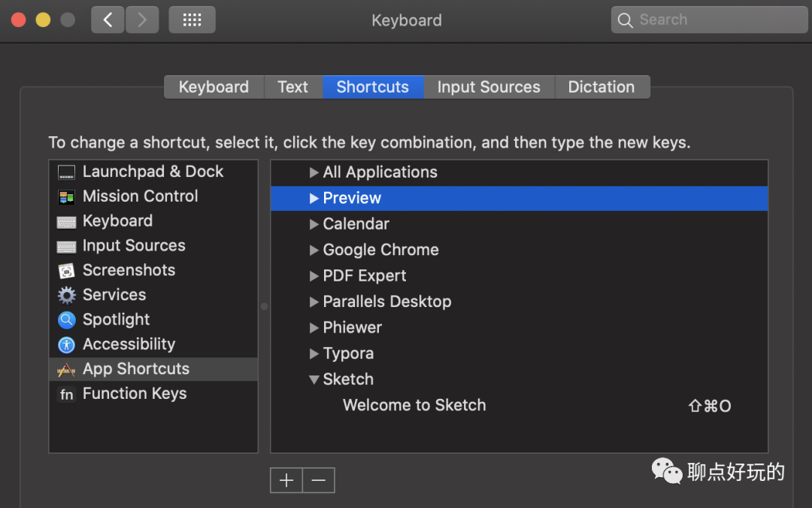Click the Input Sources keyboard icon in sidebar
Image resolution: width=812 pixels, height=508 pixels.
66,246
